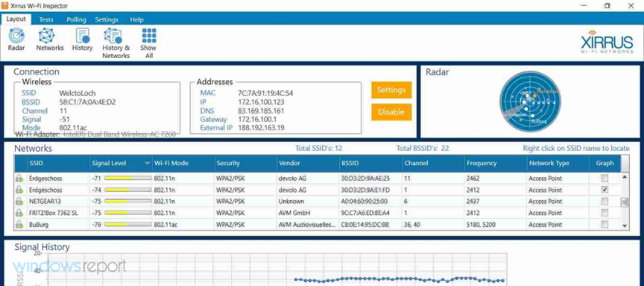Choose History & Networks layout
Screen dimensions: 644x286
116,44
